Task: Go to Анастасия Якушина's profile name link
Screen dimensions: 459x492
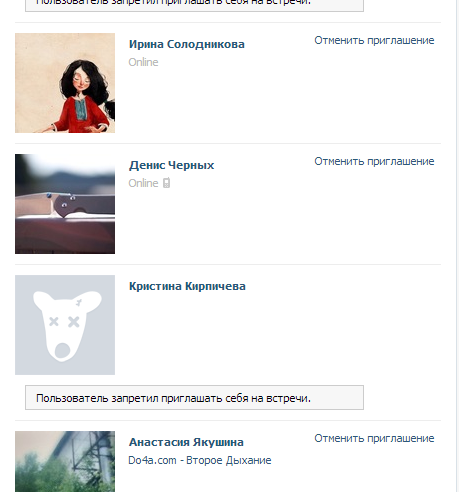Action: tap(186, 442)
